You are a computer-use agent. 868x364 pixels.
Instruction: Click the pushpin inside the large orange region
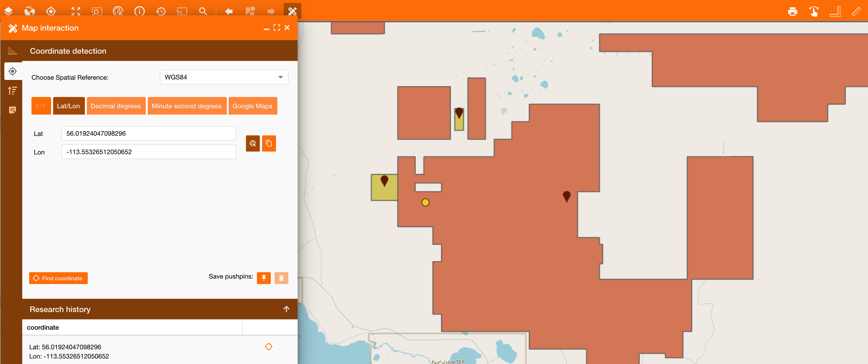tap(567, 196)
